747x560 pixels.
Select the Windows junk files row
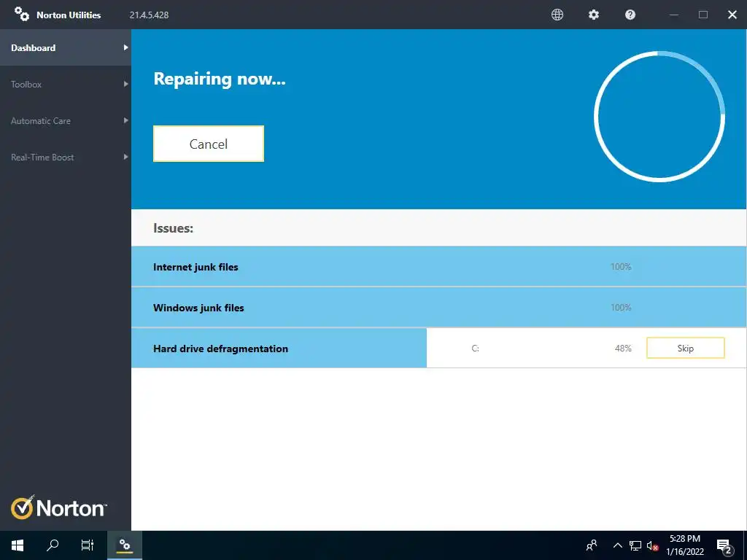tap(438, 308)
